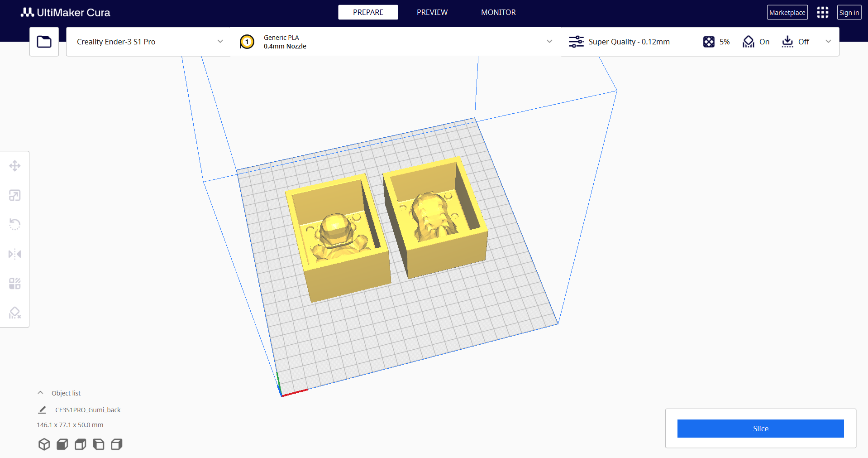Switch to the MONITOR stage tab
Screen dimensions: 868x458
coord(498,12)
